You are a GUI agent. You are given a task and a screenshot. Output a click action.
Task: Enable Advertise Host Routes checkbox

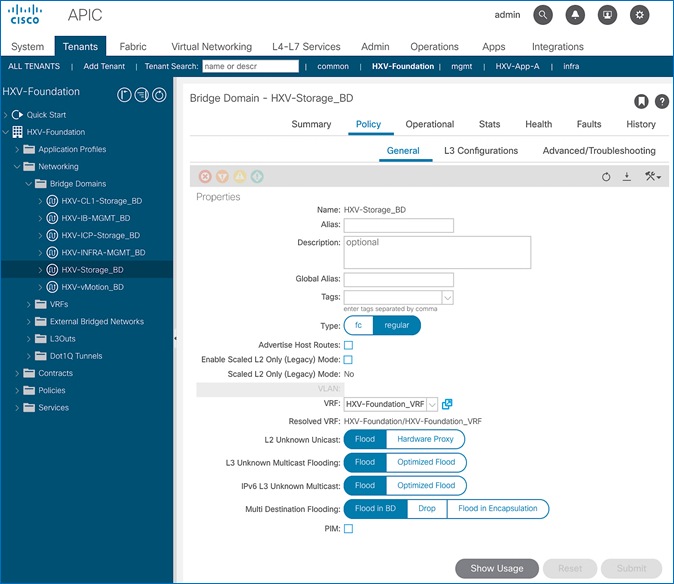click(349, 345)
